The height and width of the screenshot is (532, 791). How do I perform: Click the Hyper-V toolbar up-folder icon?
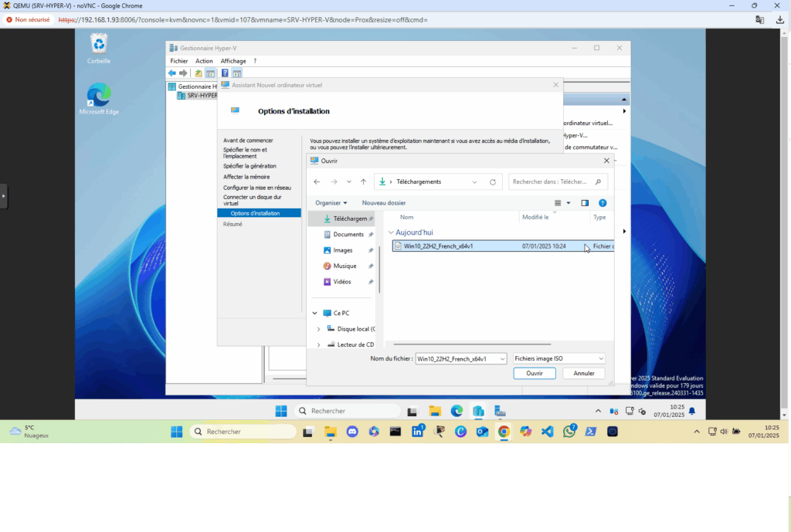point(199,73)
